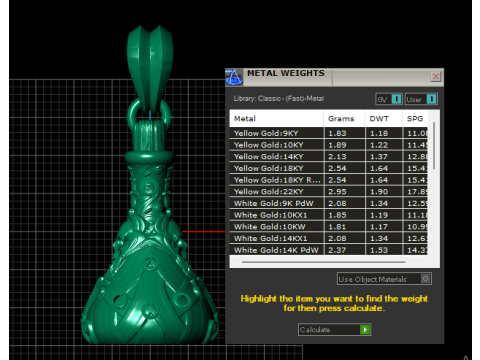Image resolution: width=480 pixels, height=360 pixels.
Task: Click the DWT column header
Action: tap(383, 118)
